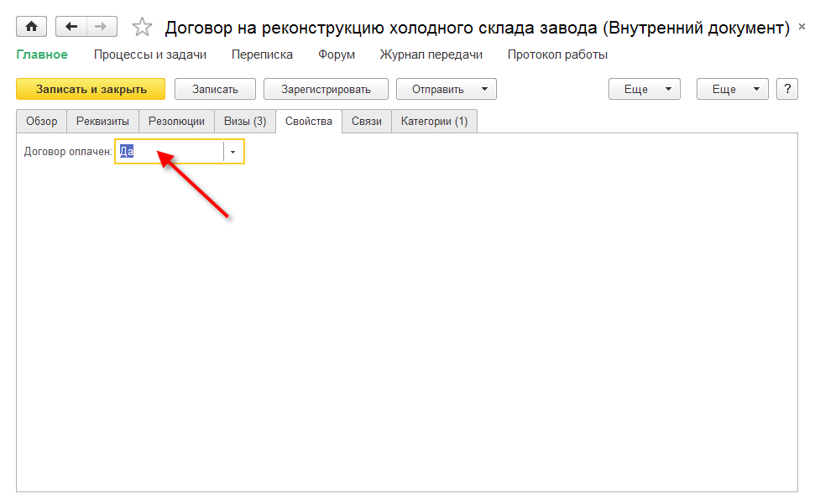
Task: Click the Записать и закрыть button
Action: tap(91, 89)
